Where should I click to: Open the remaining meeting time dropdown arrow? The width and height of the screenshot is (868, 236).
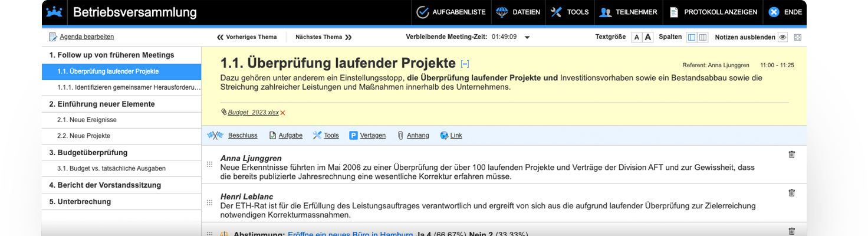(x=527, y=37)
